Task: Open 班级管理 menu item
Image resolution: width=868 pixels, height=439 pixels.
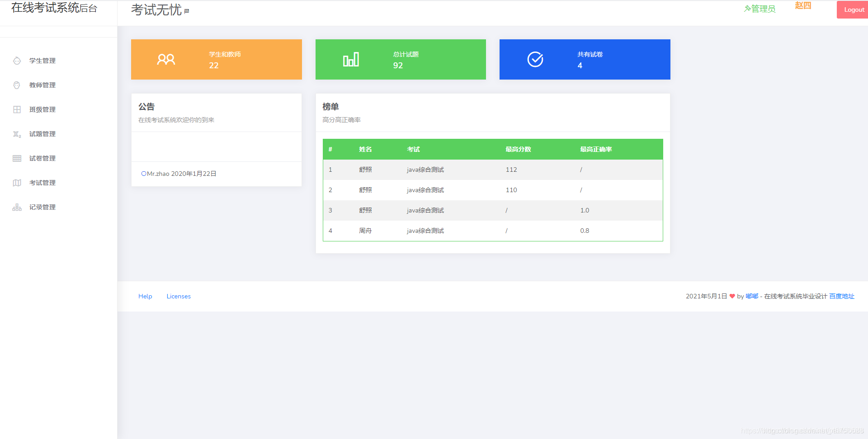Action: point(42,109)
